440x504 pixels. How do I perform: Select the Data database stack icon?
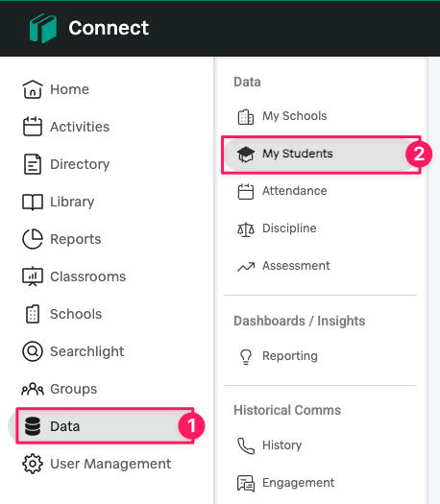point(33,426)
